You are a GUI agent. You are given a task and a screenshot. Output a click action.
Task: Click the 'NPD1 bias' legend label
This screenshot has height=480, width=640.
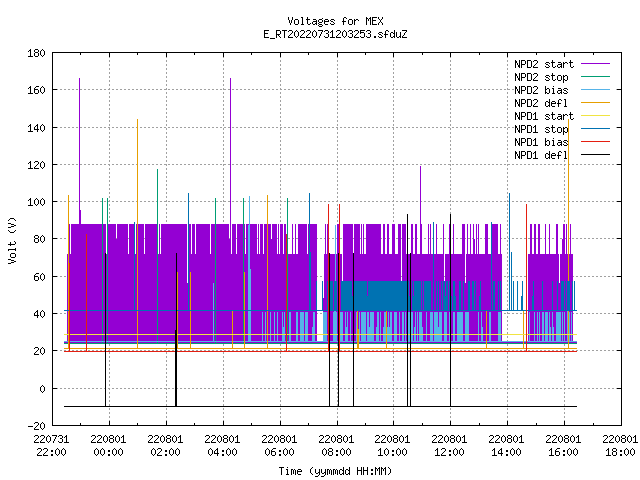(541, 142)
